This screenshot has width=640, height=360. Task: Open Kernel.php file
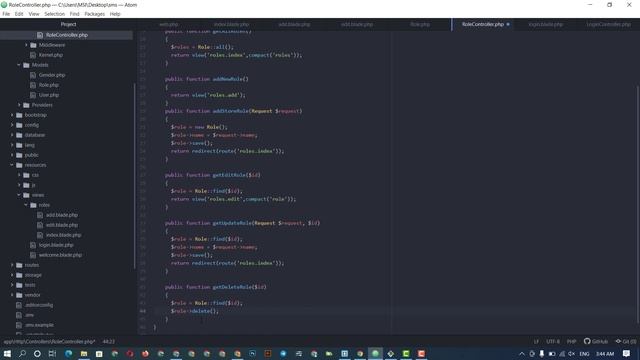[51, 55]
